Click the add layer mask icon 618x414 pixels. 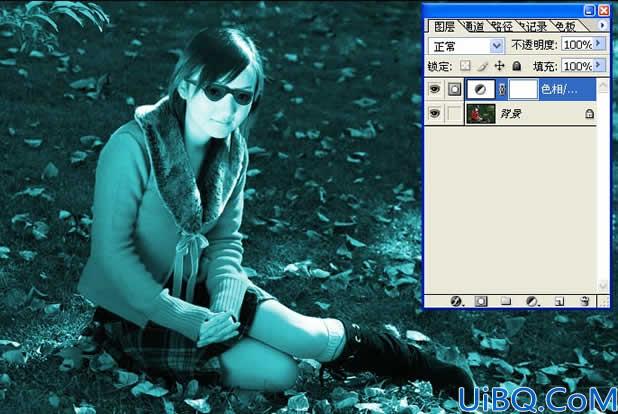481,302
